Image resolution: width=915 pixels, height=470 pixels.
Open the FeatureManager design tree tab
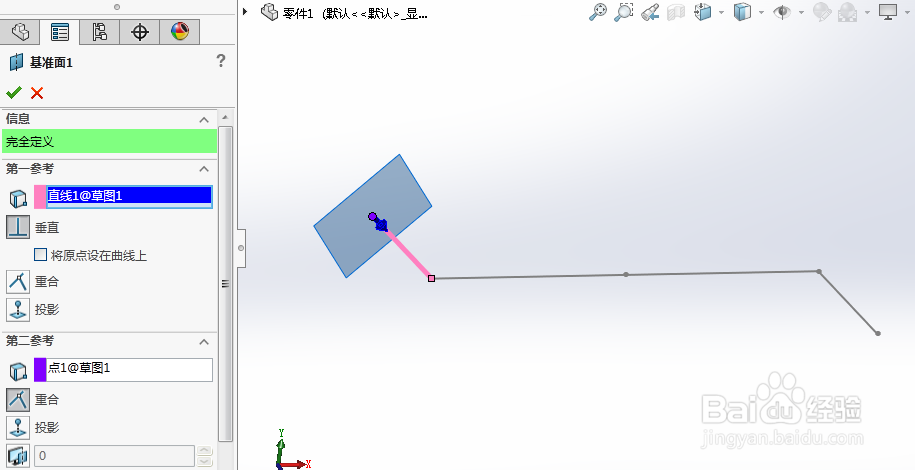coord(20,32)
